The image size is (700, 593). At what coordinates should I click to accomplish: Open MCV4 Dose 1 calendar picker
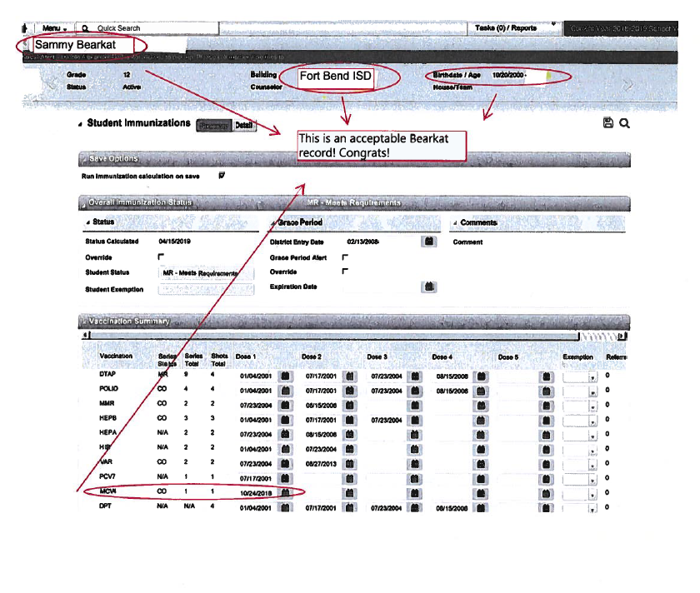pos(285,492)
